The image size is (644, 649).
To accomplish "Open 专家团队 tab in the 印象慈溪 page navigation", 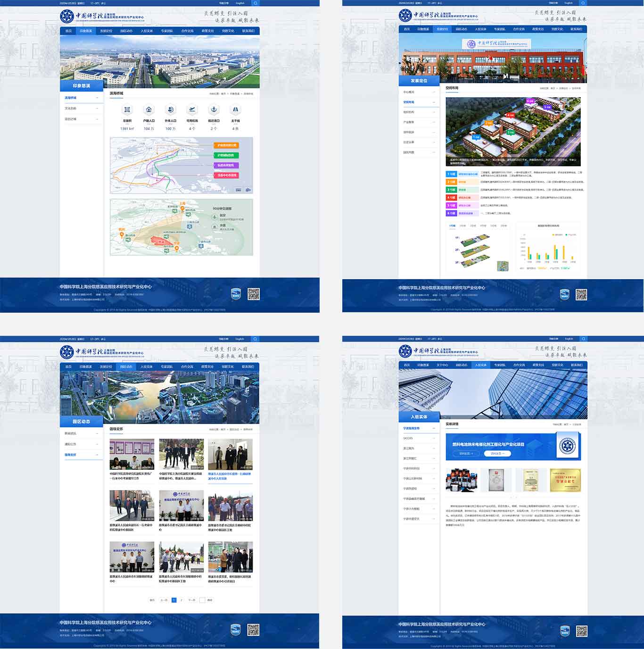I will click(x=167, y=31).
